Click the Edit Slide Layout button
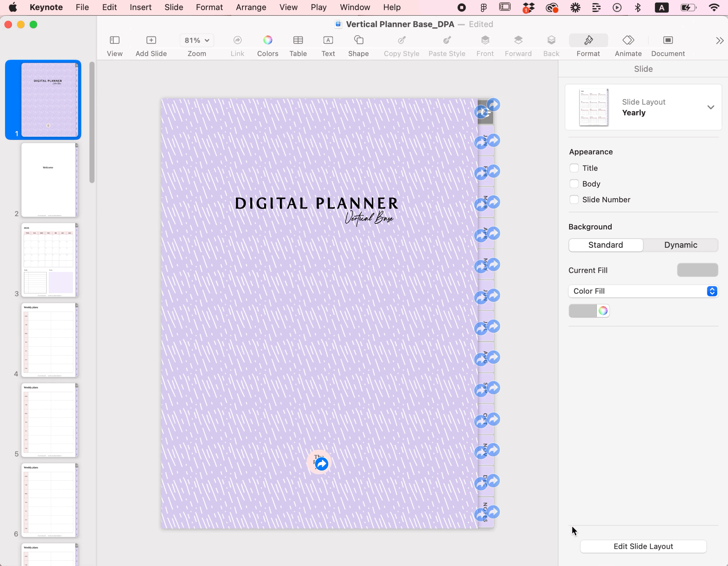Viewport: 728px width, 566px height. point(643,546)
